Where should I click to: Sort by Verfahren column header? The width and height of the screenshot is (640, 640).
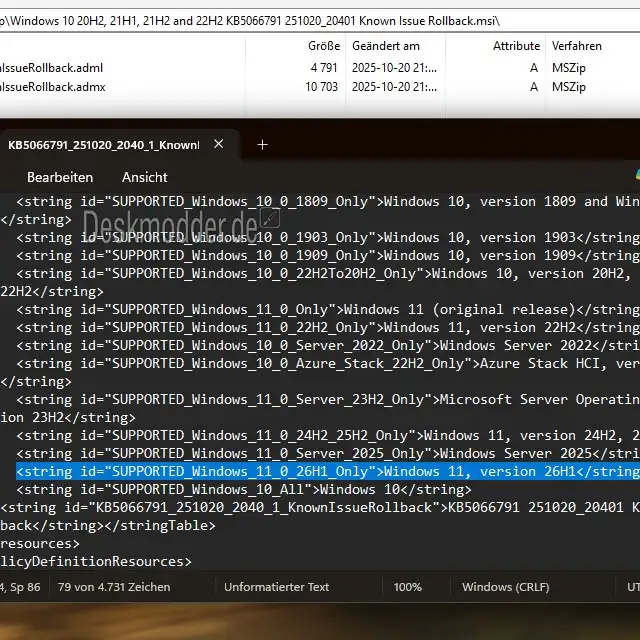pos(577,46)
